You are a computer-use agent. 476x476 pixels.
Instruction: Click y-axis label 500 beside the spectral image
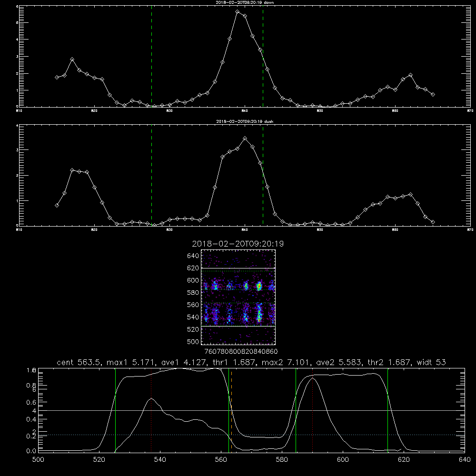point(193,342)
